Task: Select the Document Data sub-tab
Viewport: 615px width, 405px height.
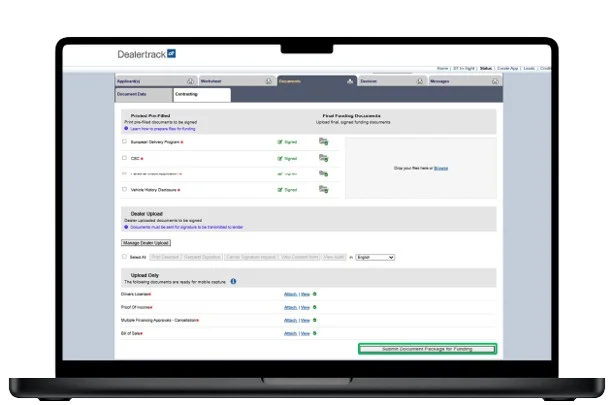Action: point(132,94)
